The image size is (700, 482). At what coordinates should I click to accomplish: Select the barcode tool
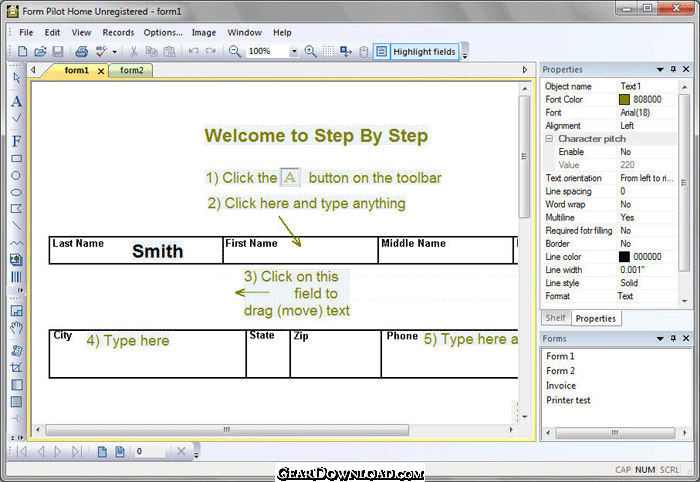click(17, 277)
